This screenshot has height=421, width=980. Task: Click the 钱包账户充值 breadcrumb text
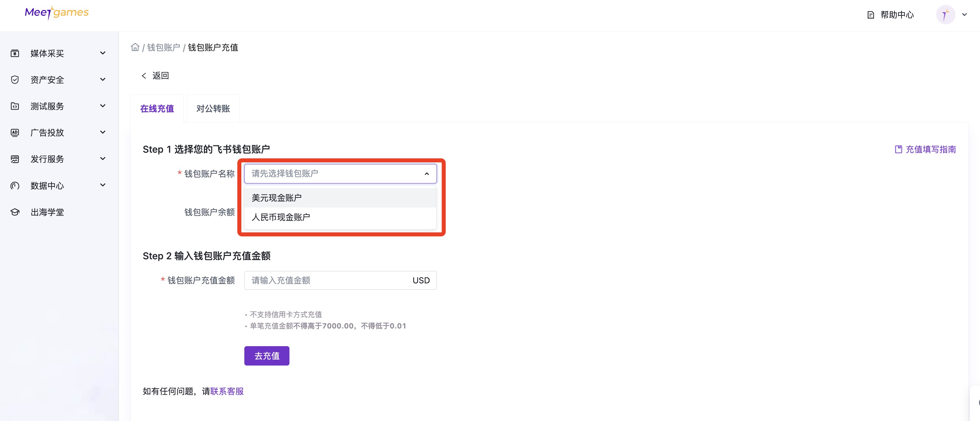pos(213,47)
